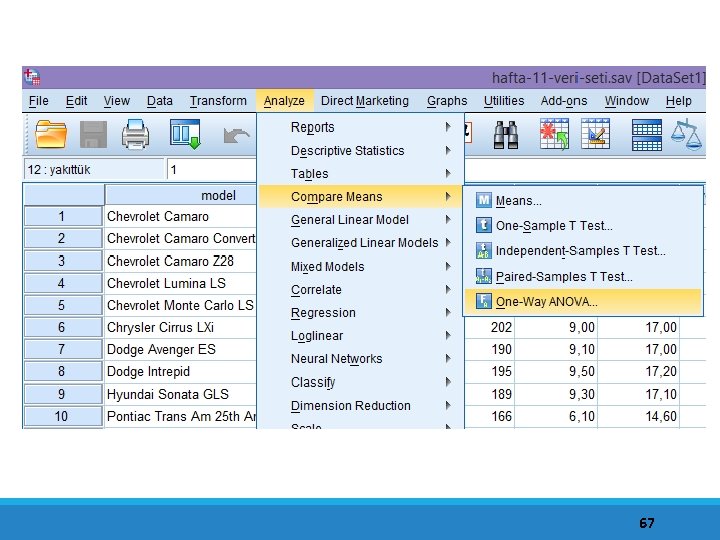Click the Dodge Intrepid cell
The height and width of the screenshot is (540, 720).
[x=181, y=371]
